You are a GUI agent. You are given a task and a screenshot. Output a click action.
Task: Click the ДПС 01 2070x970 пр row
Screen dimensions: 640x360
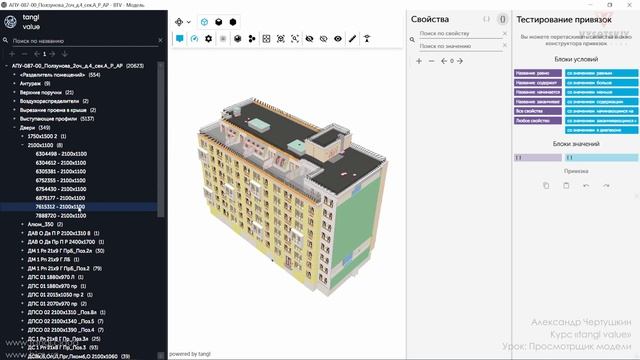point(57,304)
